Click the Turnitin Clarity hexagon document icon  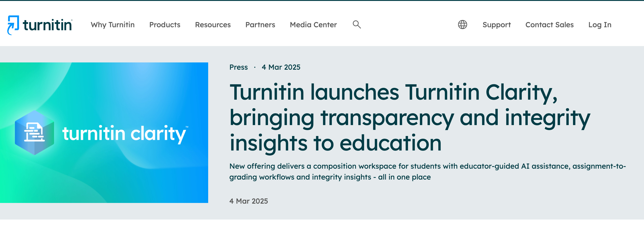click(x=34, y=133)
